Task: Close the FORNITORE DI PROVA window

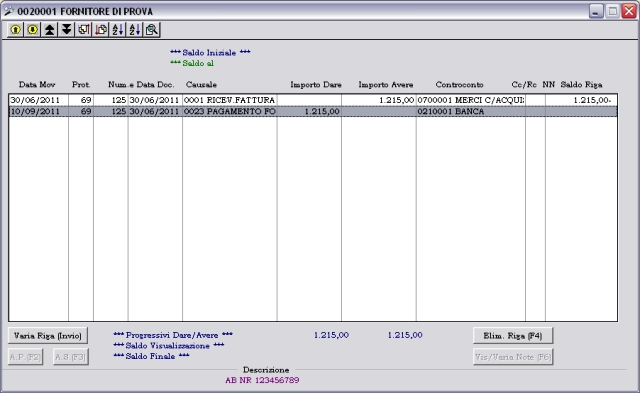Action: (629, 11)
